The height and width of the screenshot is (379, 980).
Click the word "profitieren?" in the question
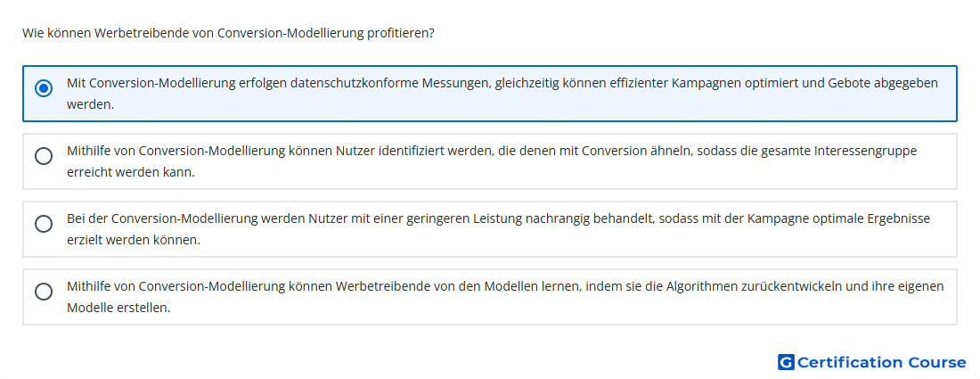click(x=400, y=33)
